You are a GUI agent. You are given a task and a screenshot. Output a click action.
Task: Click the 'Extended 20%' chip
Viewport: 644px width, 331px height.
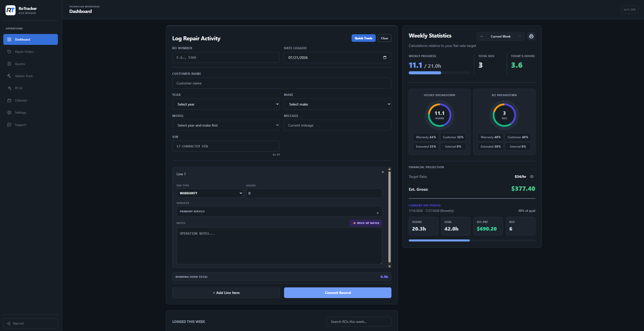pos(490,147)
